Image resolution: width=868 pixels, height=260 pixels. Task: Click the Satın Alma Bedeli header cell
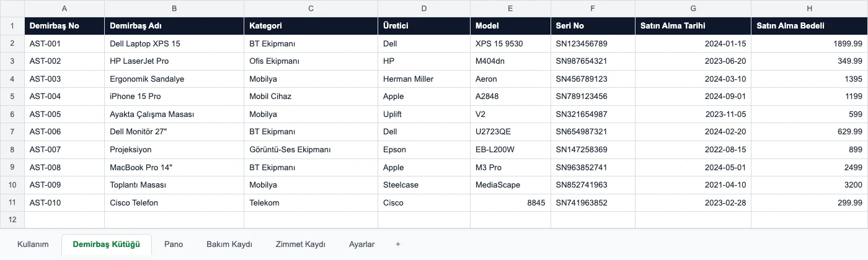[810, 26]
